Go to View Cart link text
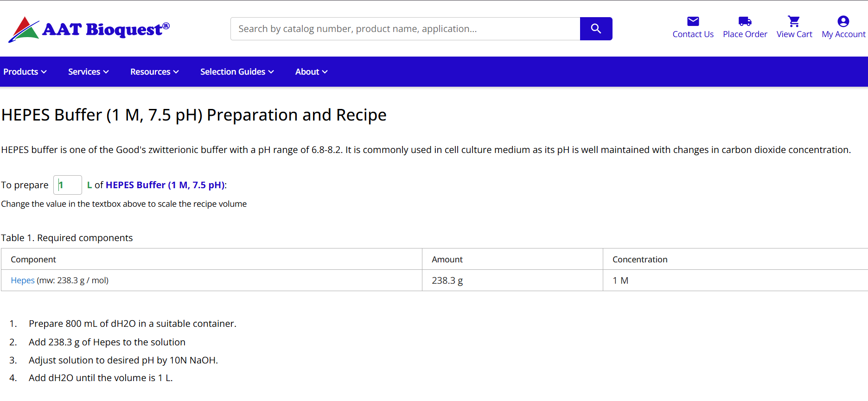Image resolution: width=868 pixels, height=401 pixels. [794, 34]
